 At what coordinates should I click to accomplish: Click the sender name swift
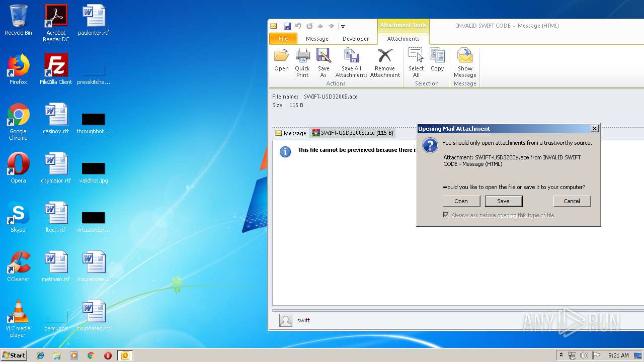click(303, 320)
